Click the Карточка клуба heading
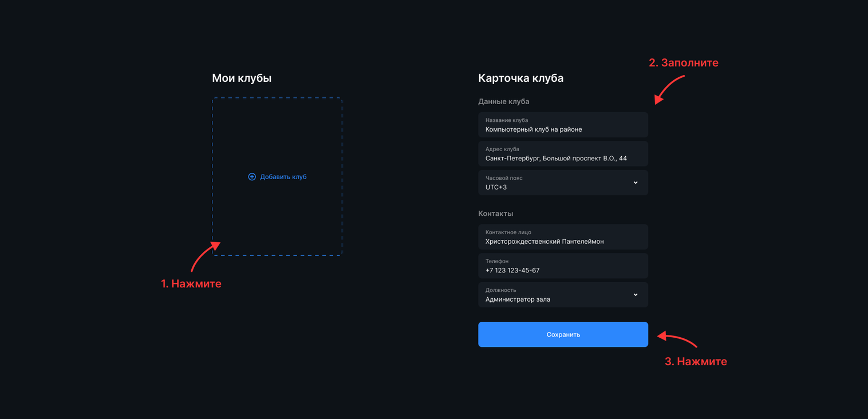This screenshot has width=868, height=419. 521,78
